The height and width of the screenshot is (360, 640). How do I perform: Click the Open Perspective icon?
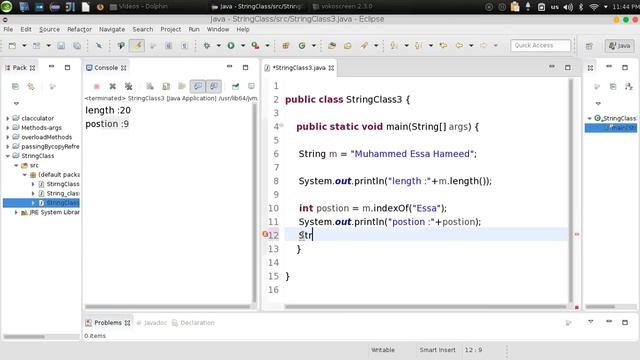[x=589, y=46]
